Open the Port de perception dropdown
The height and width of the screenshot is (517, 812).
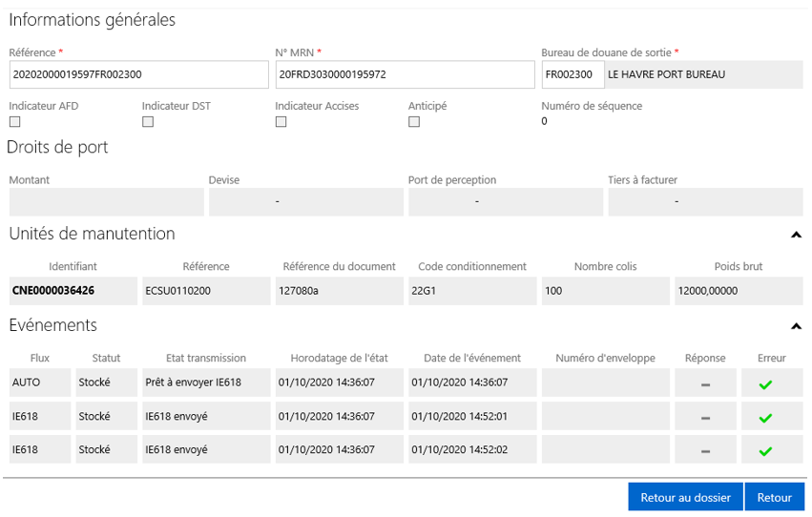506,202
